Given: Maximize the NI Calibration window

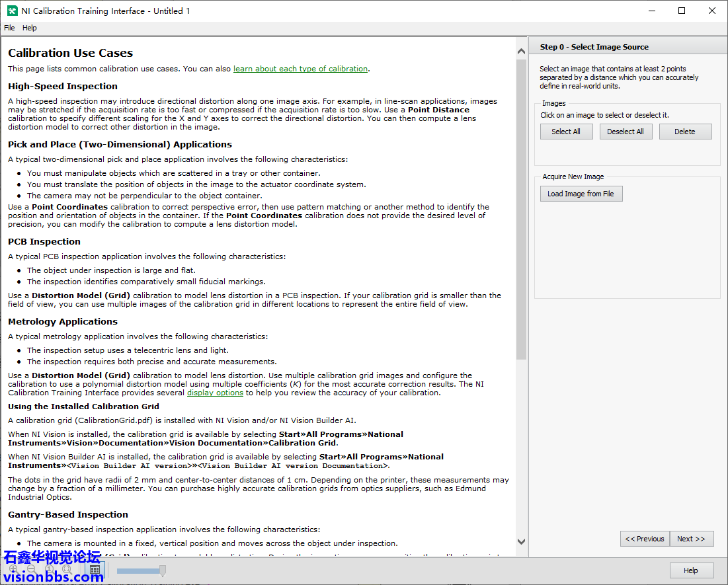Looking at the screenshot, I should pos(682,11).
